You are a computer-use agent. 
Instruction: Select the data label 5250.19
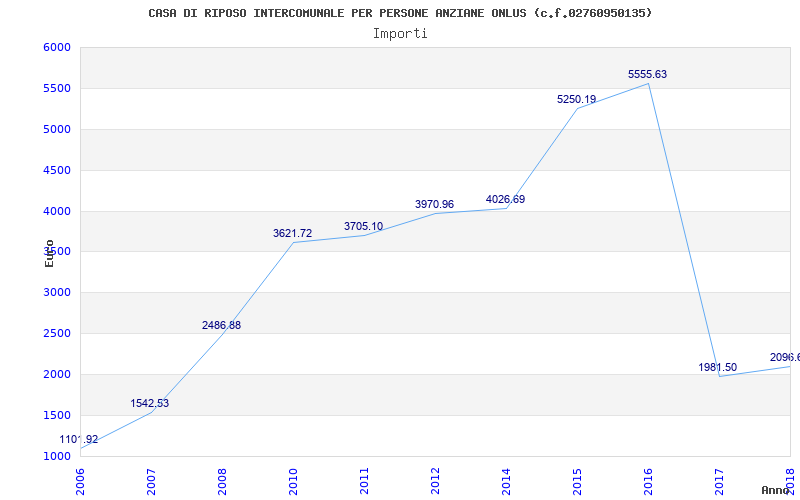[x=577, y=99]
